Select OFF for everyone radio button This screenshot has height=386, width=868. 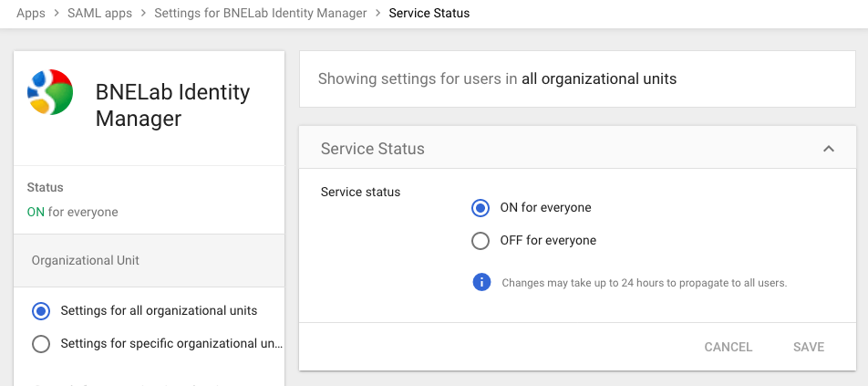point(480,241)
